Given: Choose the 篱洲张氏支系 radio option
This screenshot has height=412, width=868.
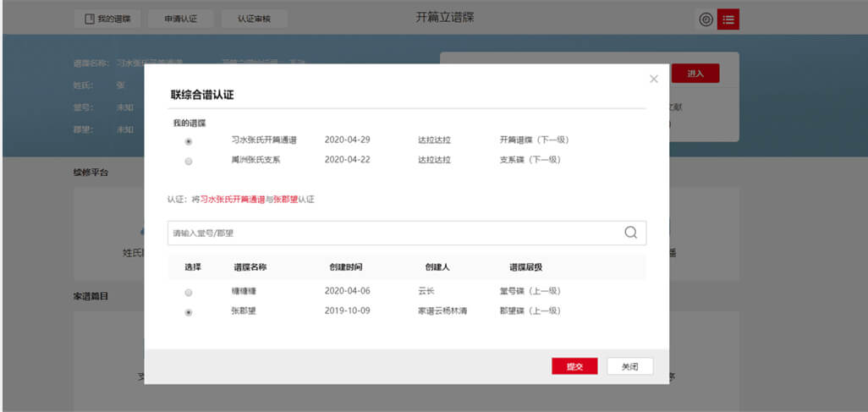Looking at the screenshot, I should coord(188,161).
